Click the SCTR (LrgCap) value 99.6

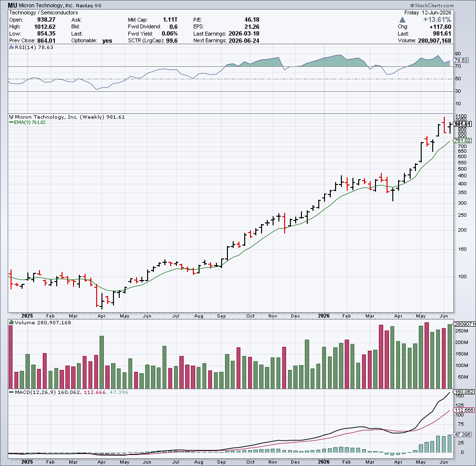tap(172, 41)
